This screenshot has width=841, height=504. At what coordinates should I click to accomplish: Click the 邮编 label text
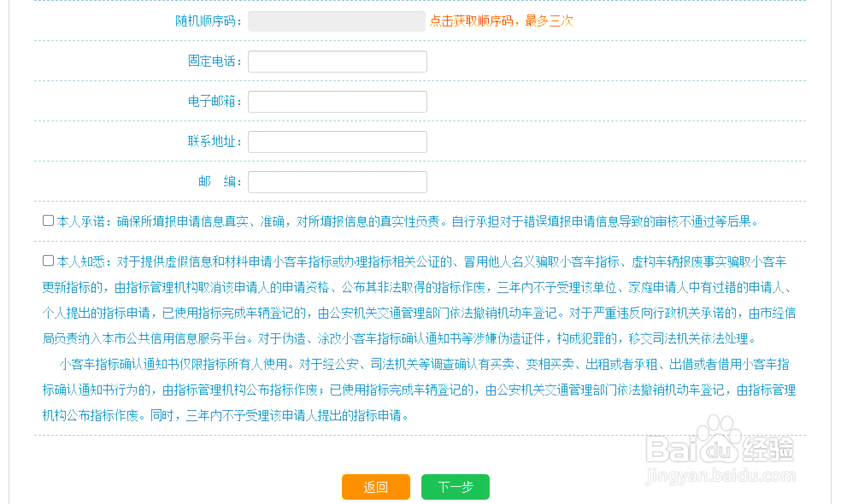(x=220, y=181)
